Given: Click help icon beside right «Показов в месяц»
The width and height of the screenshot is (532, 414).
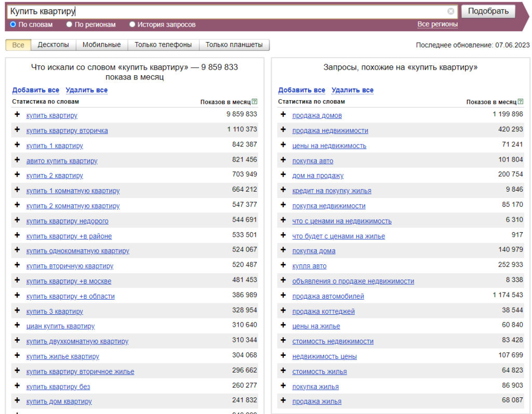Looking at the screenshot, I should tap(521, 102).
